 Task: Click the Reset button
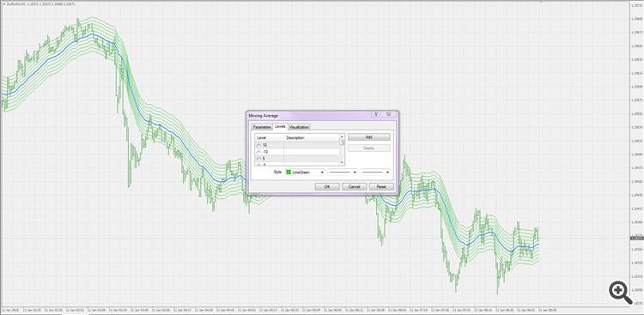[381, 186]
